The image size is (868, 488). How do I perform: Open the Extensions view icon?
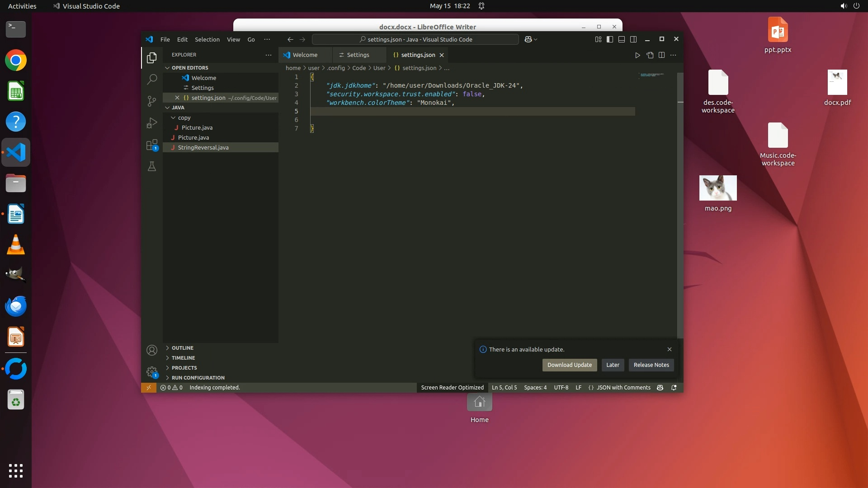pyautogui.click(x=152, y=145)
